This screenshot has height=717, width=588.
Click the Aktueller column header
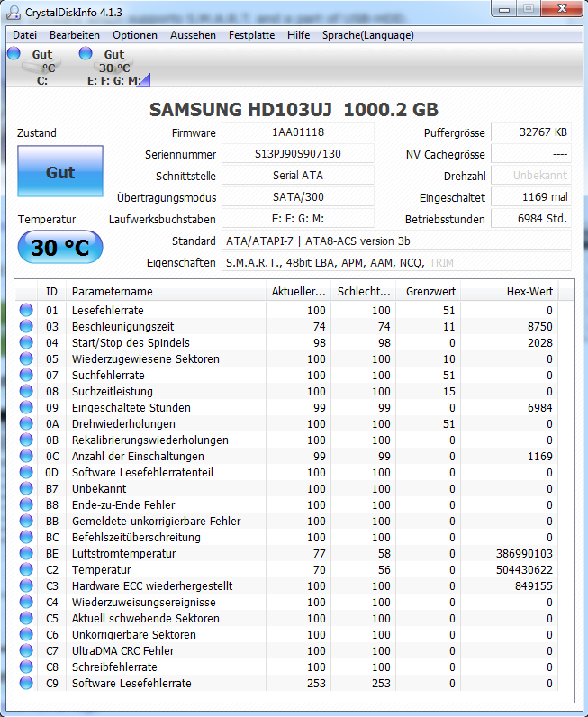click(298, 291)
